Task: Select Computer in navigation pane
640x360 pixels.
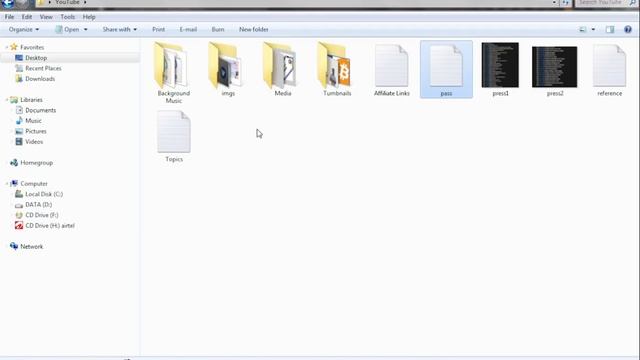Action: click(33, 184)
